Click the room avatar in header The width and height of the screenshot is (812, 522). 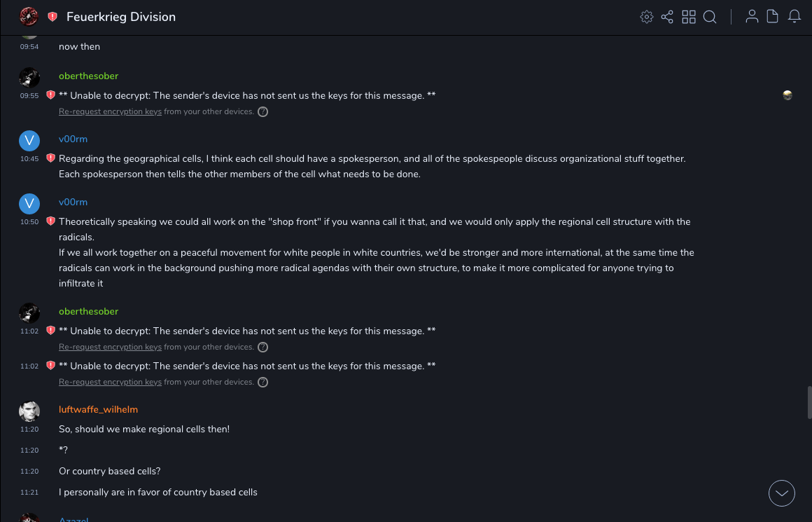[29, 17]
